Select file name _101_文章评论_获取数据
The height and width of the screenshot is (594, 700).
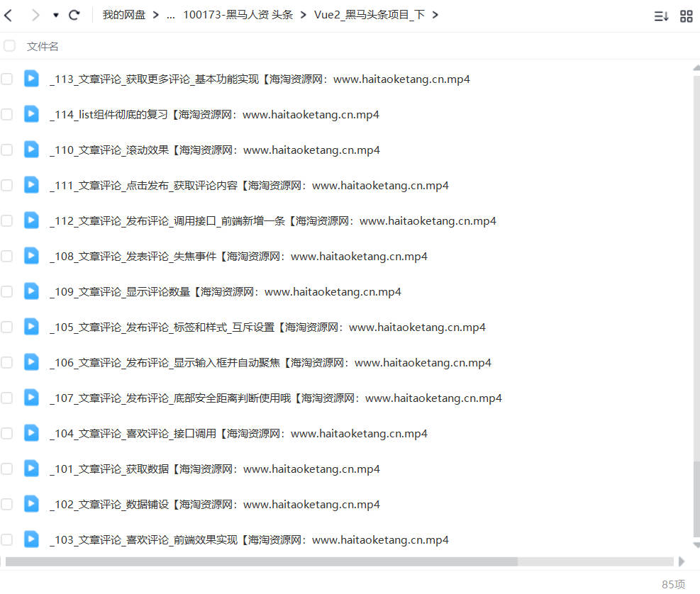(215, 469)
